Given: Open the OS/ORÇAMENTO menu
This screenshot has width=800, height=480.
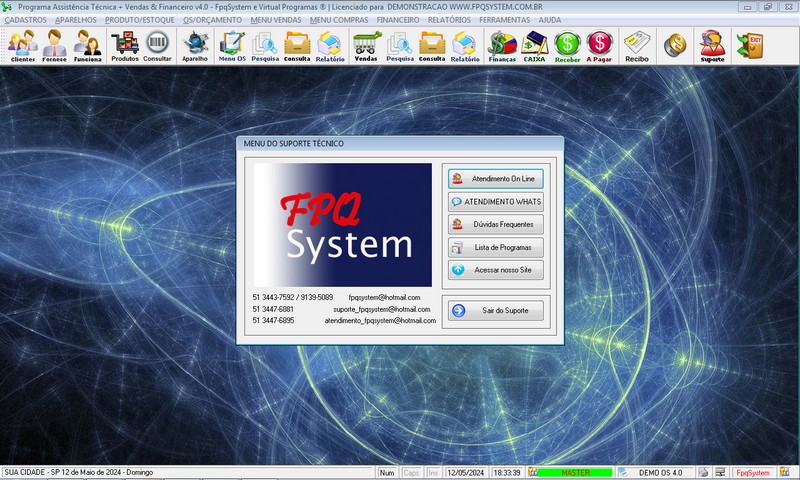Looking at the screenshot, I should tap(213, 20).
